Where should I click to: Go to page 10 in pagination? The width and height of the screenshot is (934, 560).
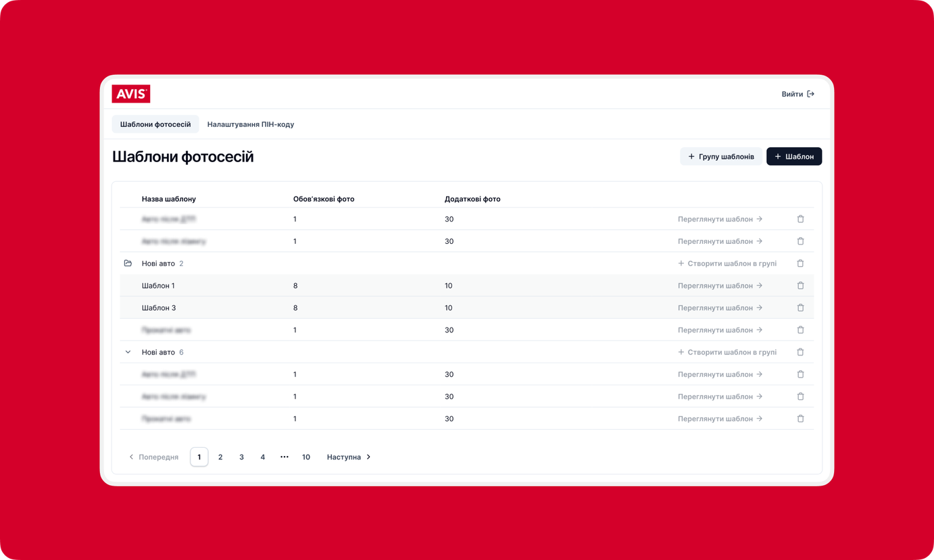(306, 457)
